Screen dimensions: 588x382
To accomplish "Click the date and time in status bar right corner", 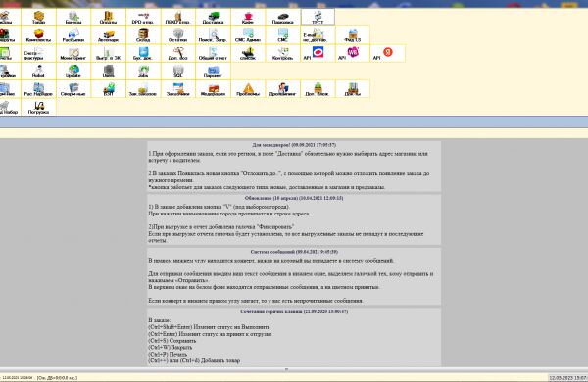I will point(568,378).
